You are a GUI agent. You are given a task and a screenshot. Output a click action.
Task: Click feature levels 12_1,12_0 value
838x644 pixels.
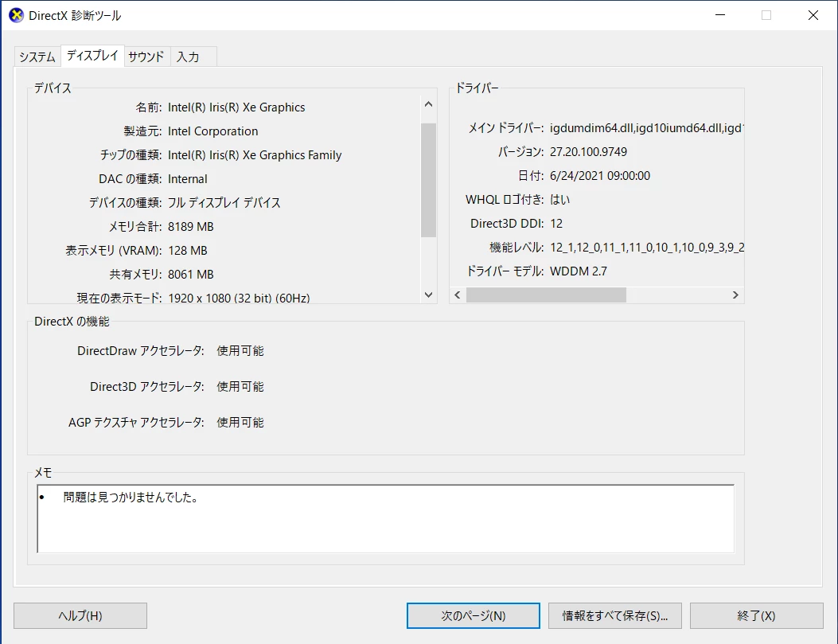[647, 248]
